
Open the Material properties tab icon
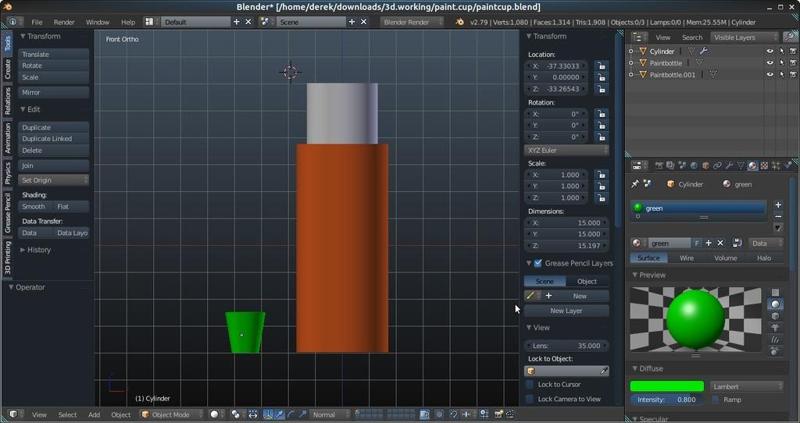(x=752, y=165)
